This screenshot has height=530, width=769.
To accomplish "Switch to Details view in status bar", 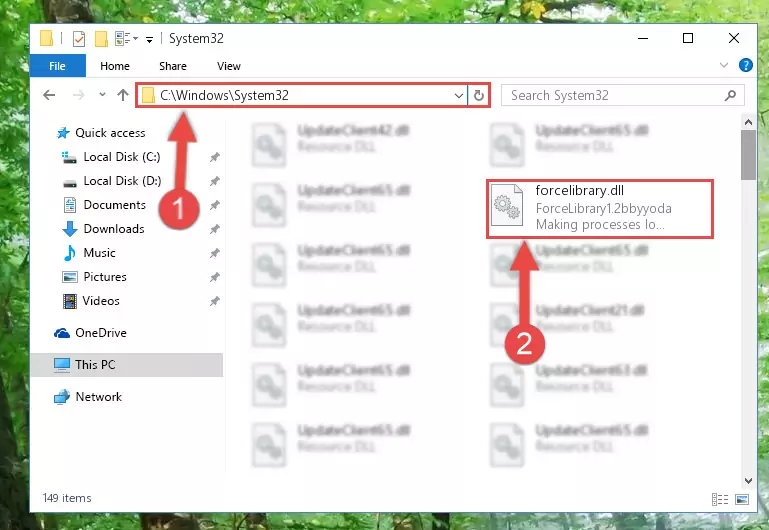I will (719, 500).
